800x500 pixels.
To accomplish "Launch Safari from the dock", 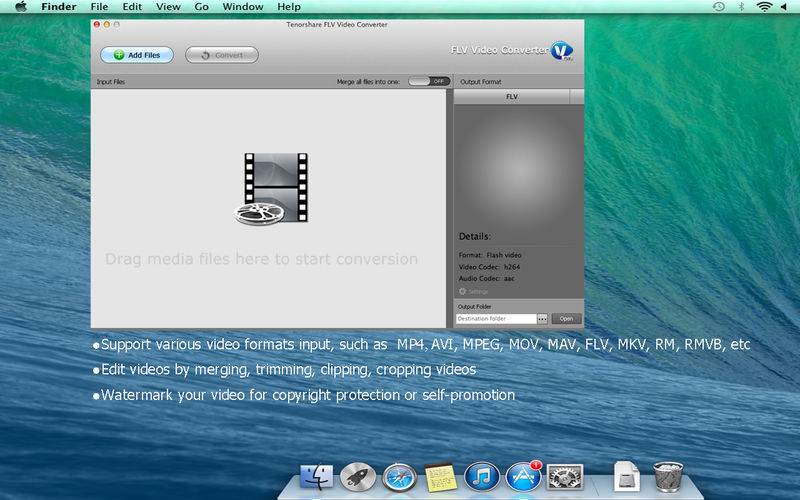I will pos(398,477).
